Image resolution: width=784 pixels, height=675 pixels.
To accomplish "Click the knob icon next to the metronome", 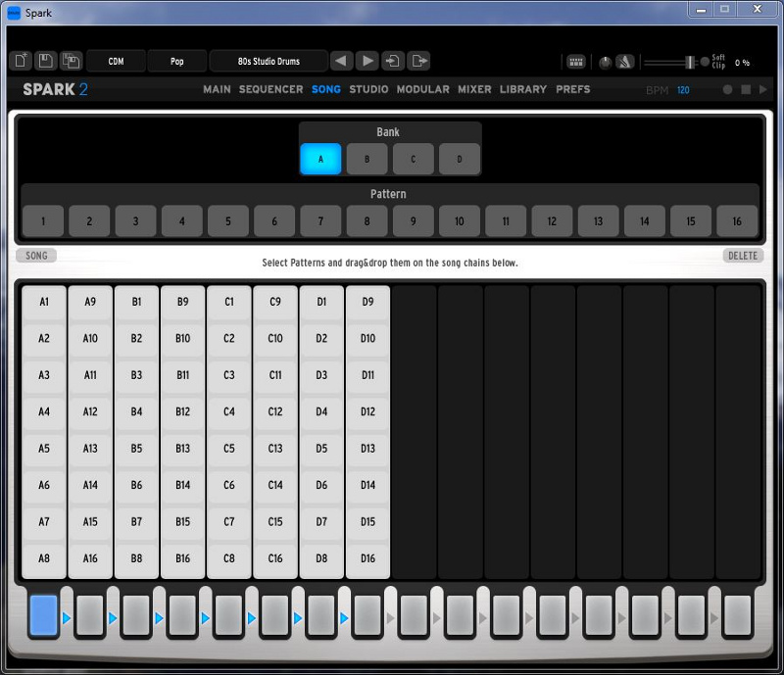I will click(x=605, y=63).
